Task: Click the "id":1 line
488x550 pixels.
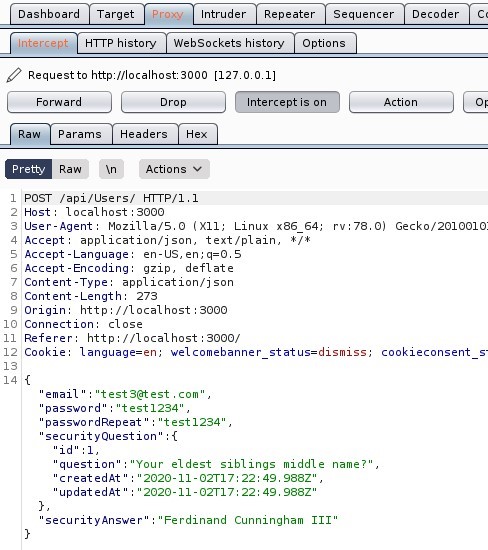Action: tap(76, 450)
